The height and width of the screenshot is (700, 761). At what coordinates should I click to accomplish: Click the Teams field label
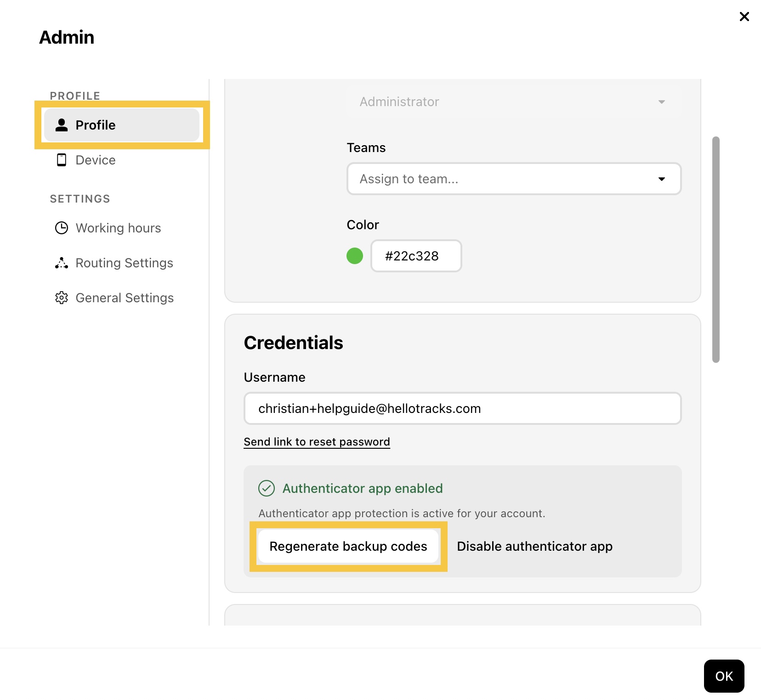[x=366, y=147]
